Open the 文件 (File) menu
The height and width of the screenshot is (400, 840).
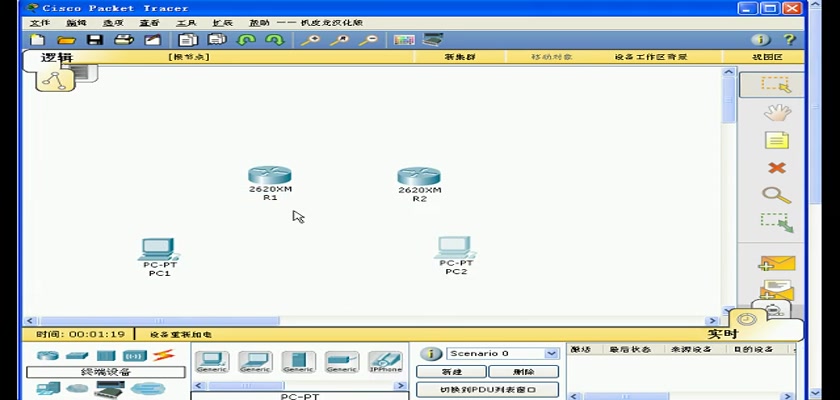(40, 22)
